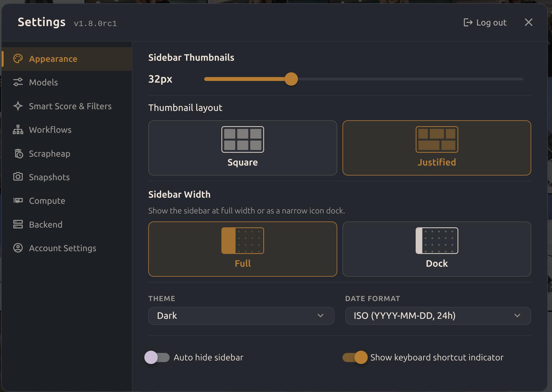
Task: Open the Theme dropdown
Action: point(241,316)
